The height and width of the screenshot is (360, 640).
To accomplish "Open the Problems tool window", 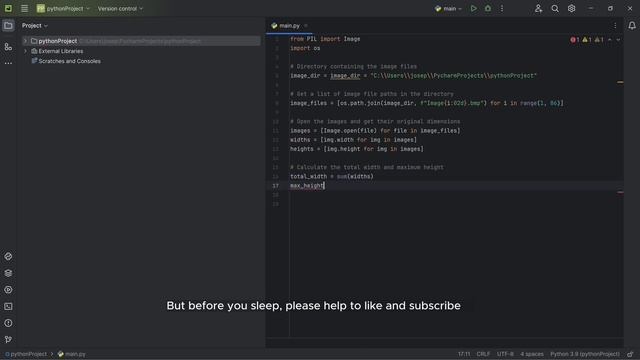I will (8, 323).
